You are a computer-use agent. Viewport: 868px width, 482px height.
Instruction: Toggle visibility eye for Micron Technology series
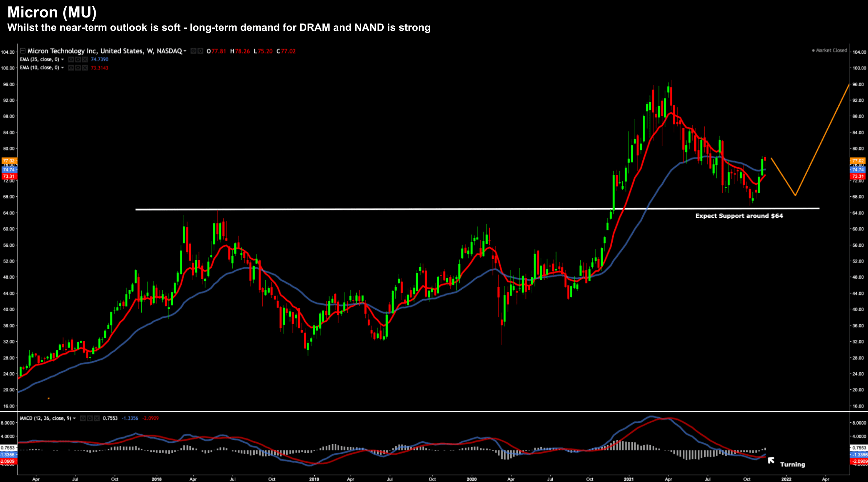pos(193,51)
